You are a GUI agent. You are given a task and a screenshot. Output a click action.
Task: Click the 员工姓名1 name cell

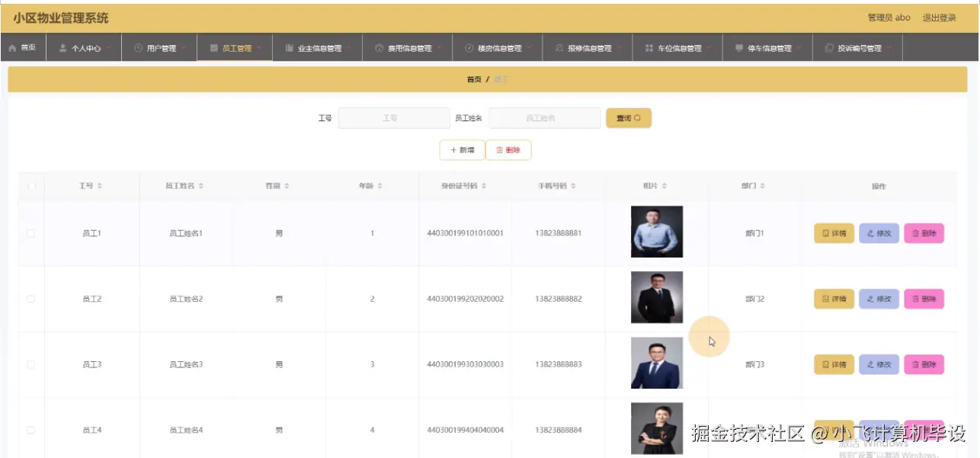pos(186,233)
